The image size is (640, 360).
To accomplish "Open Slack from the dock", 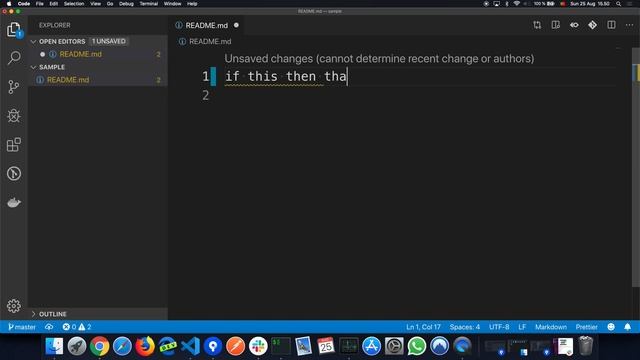I will (x=258, y=346).
